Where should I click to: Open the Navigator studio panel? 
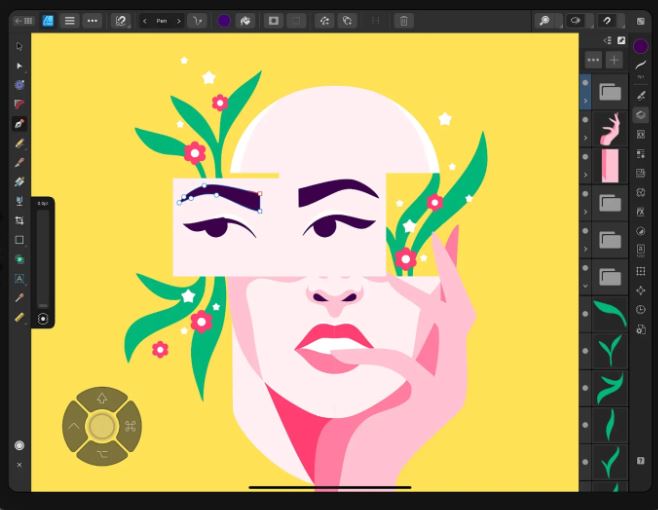click(640, 290)
